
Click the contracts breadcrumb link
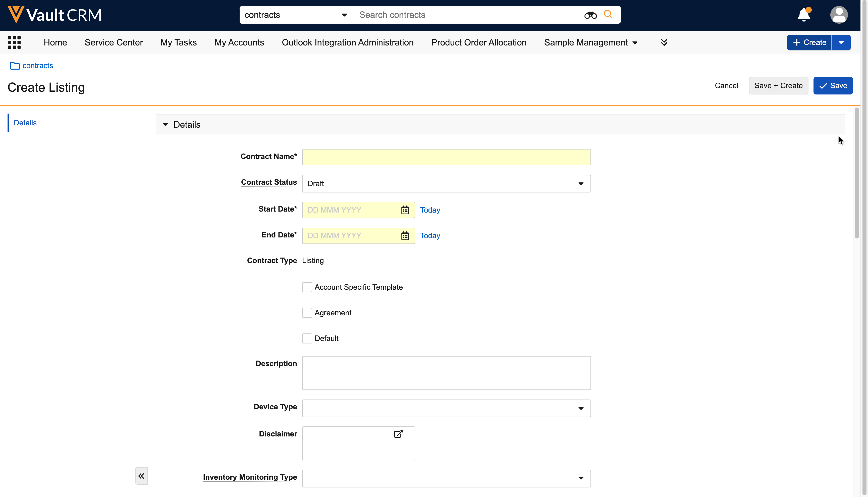37,66
